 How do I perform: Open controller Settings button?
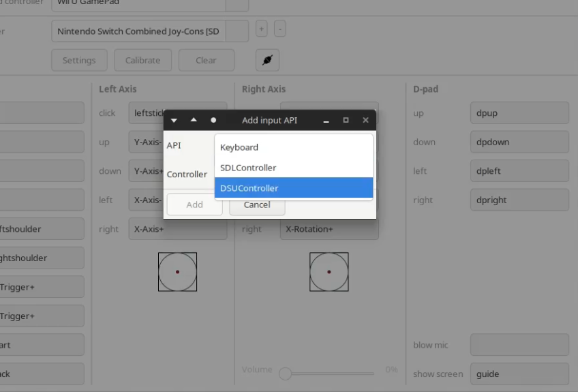point(79,60)
